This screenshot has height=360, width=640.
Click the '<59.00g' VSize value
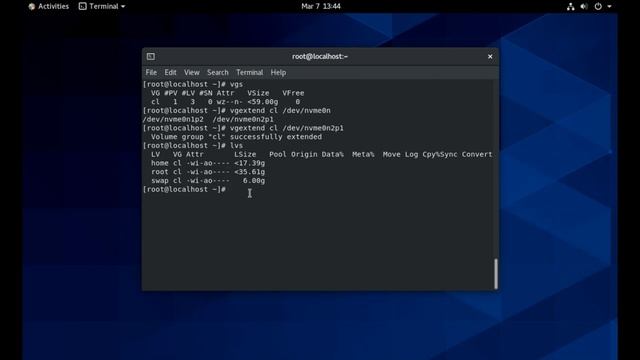[x=263, y=102]
